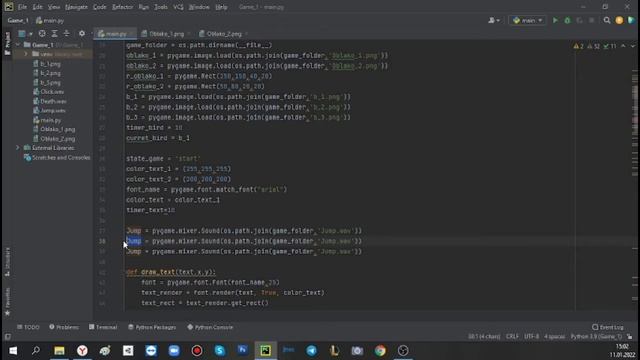Image resolution: width=640 pixels, height=360 pixels.
Task: Click the grayed-out Stop button
Action: pyautogui.click(x=591, y=20)
